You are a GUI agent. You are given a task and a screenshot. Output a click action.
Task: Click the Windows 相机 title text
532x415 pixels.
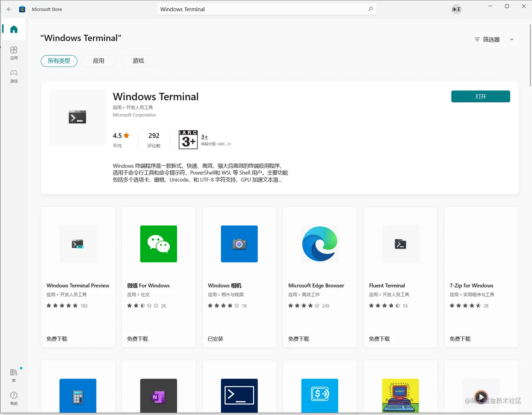[225, 285]
